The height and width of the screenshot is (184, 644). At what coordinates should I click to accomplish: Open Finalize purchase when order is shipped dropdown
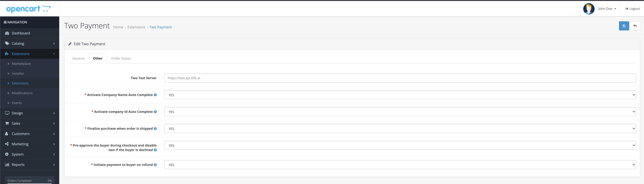[x=400, y=128]
